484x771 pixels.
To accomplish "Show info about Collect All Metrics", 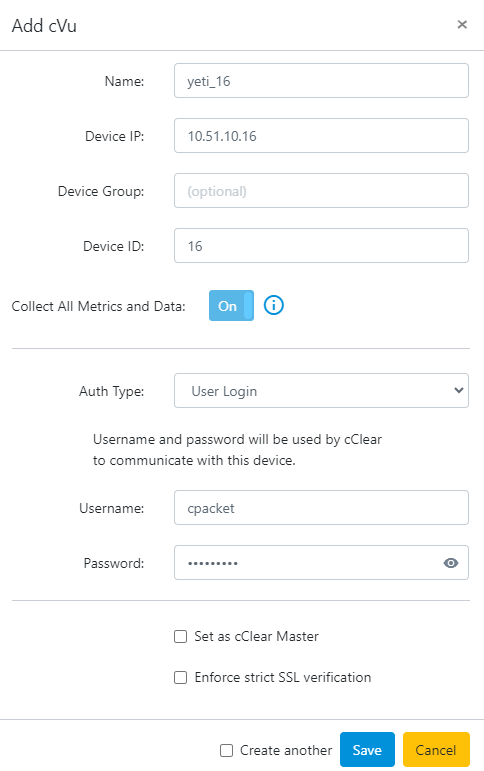I will (273, 305).
